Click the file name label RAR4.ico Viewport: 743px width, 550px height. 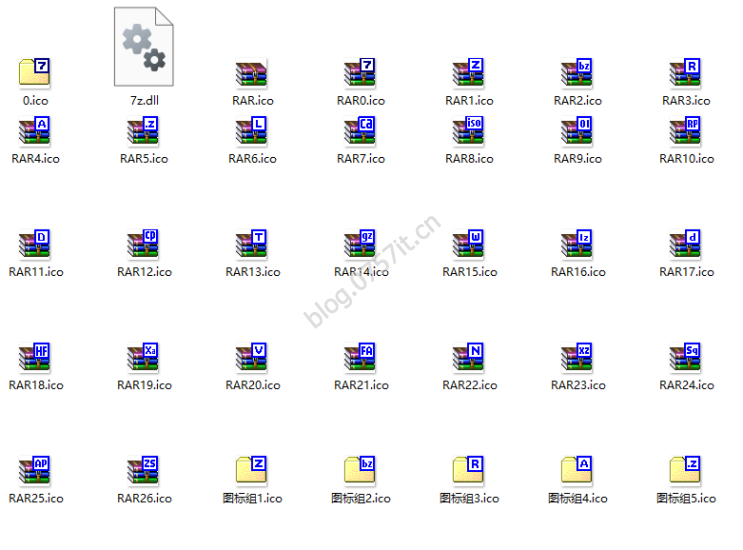[x=36, y=159]
